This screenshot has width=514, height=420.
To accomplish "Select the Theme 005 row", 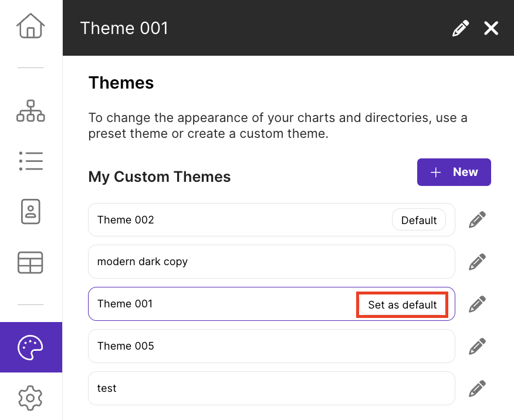I will click(x=272, y=346).
